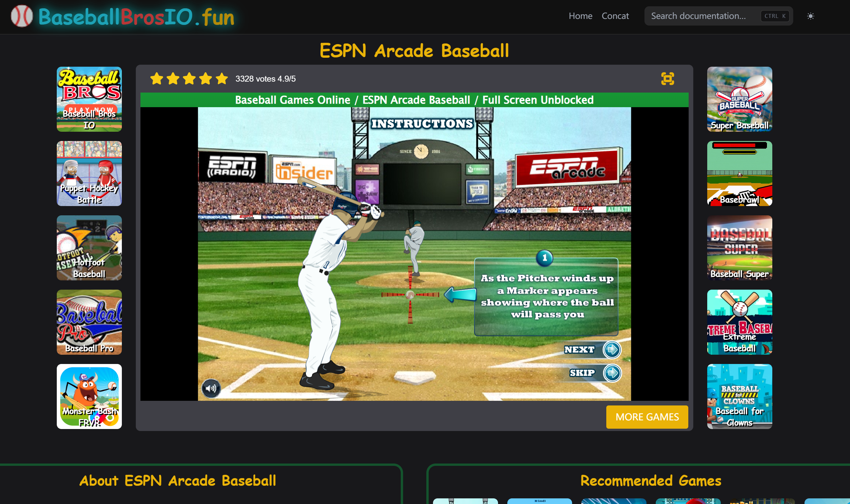Viewport: 850px width, 504px height.
Task: Open Hotfoot Baseball game thumbnail
Action: pos(89,248)
